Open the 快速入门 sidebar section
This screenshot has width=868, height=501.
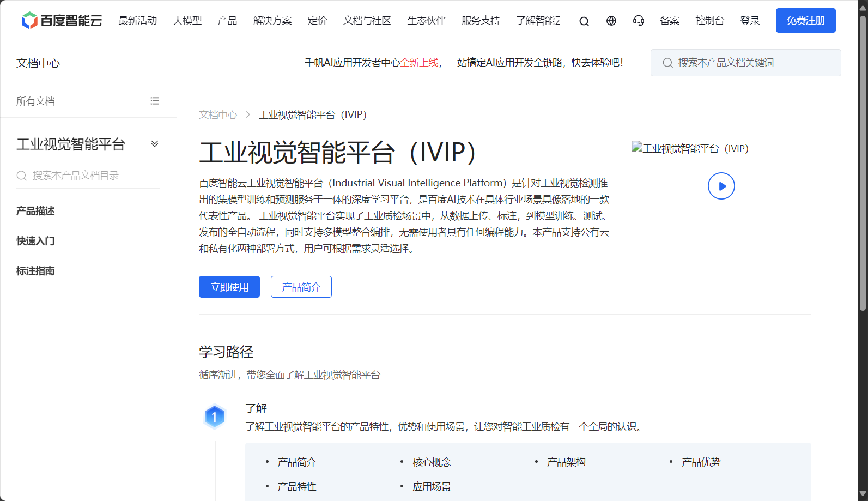(35, 241)
